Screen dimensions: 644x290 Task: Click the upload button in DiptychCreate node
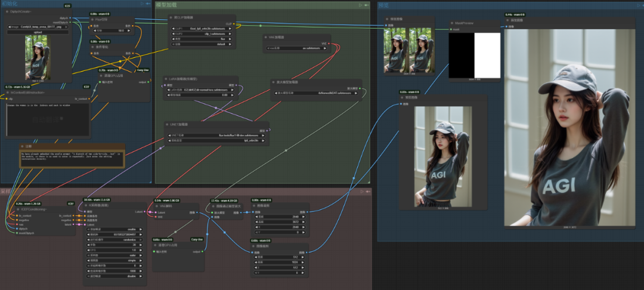37,33
